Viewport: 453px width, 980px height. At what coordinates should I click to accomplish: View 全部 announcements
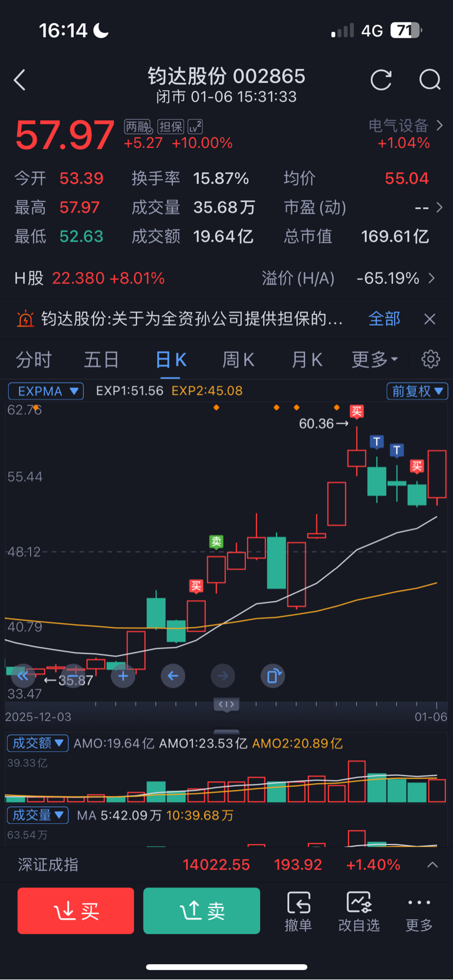385,319
